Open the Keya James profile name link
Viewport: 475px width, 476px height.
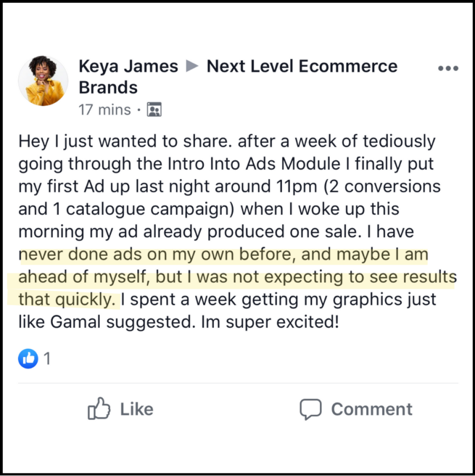(128, 67)
